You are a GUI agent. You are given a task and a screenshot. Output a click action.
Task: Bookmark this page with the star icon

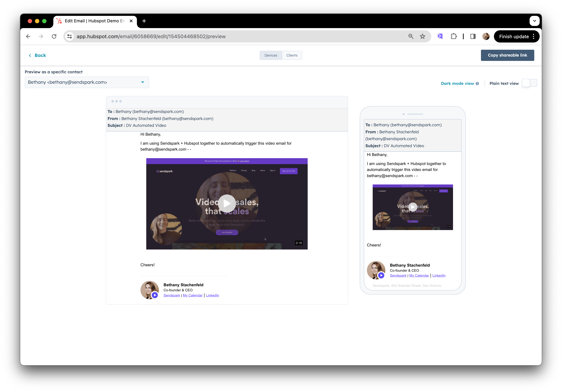(x=422, y=37)
